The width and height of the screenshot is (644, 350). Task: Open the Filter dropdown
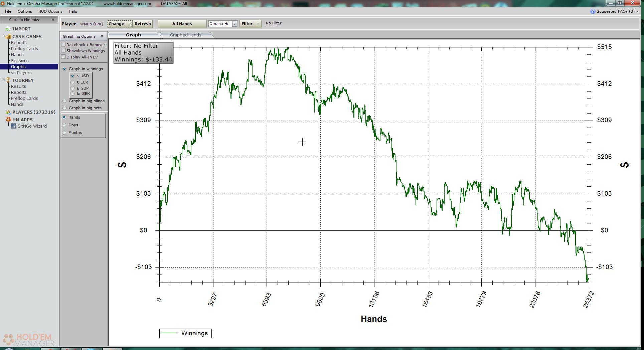coord(250,24)
